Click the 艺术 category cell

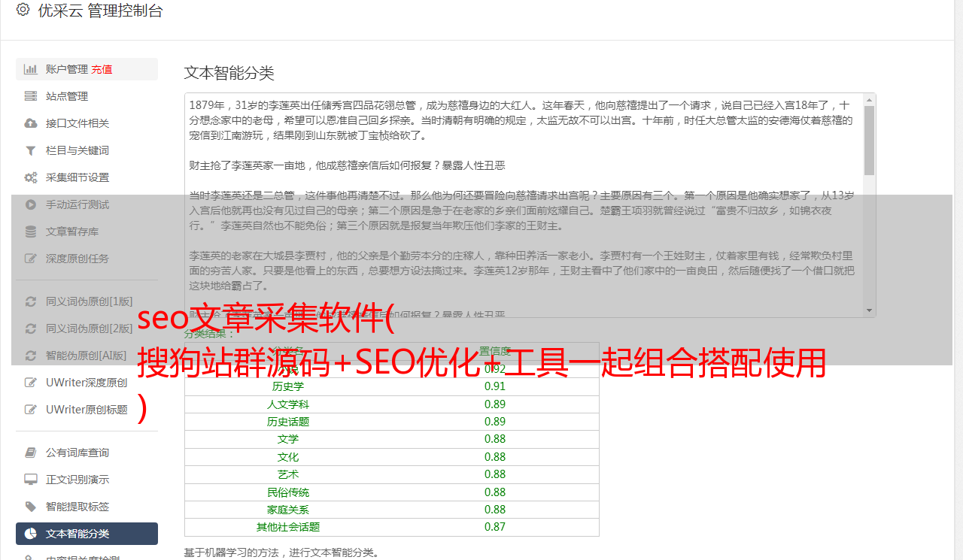click(x=288, y=474)
